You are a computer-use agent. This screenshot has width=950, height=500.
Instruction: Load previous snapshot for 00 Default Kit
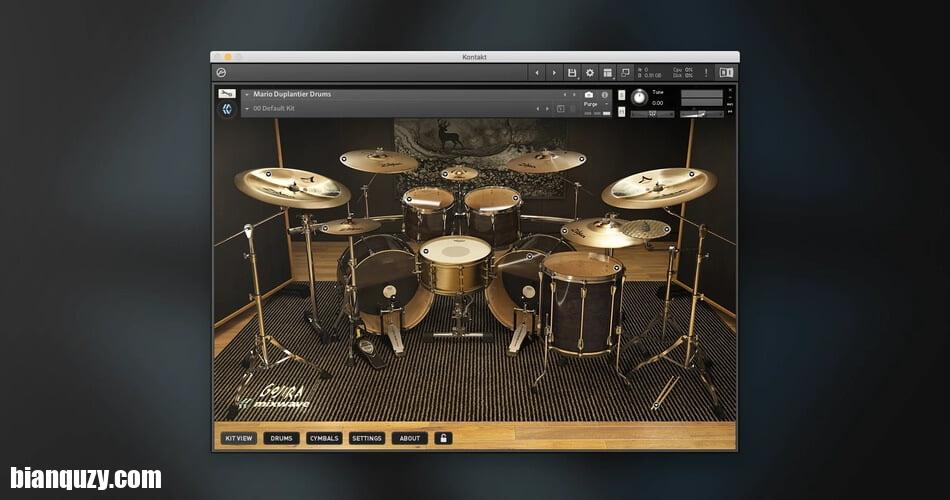point(538,109)
